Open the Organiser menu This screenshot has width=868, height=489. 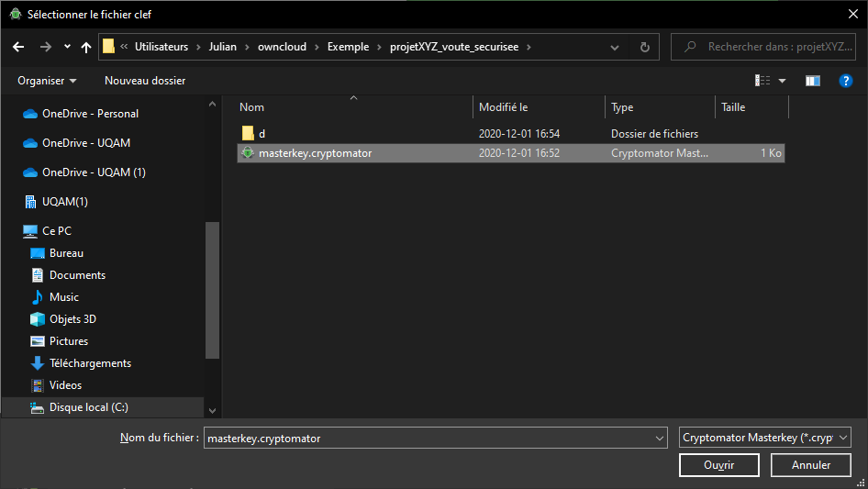[47, 81]
